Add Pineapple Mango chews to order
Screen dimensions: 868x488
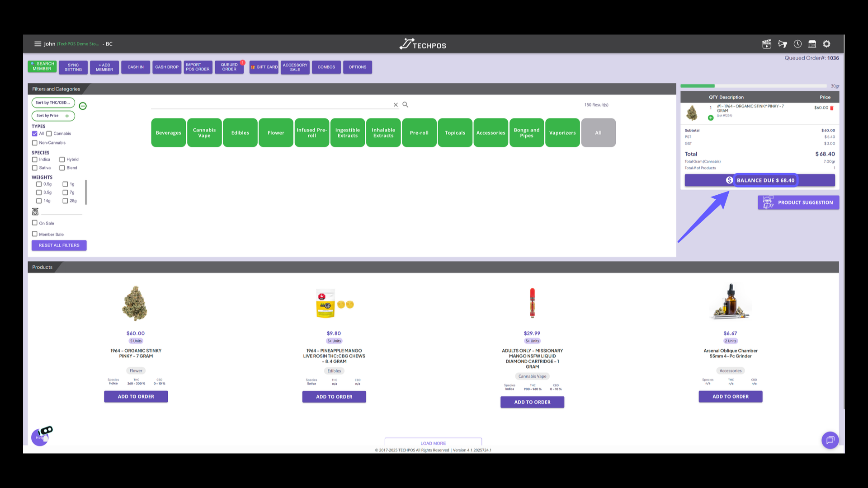click(334, 397)
